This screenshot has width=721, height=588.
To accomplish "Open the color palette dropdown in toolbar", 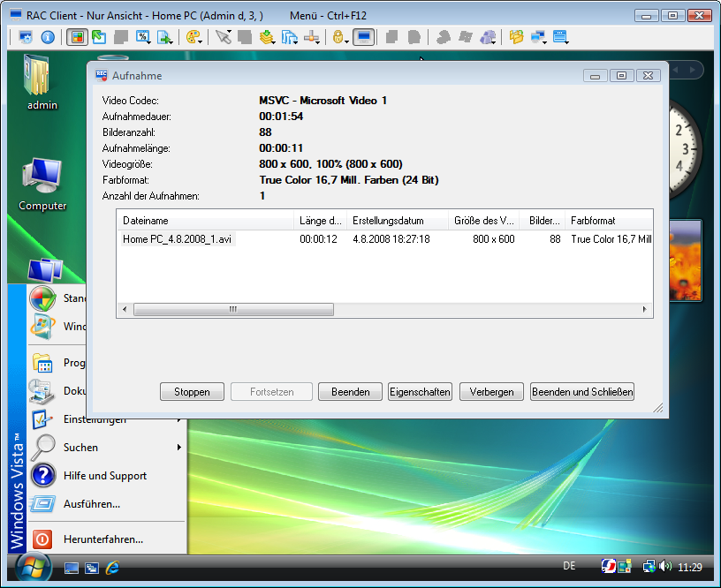I will (x=194, y=37).
